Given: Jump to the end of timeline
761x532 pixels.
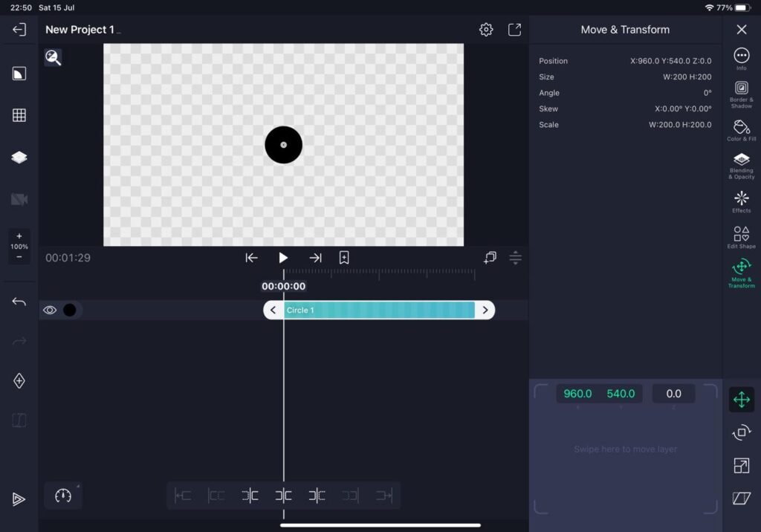Looking at the screenshot, I should point(315,258).
